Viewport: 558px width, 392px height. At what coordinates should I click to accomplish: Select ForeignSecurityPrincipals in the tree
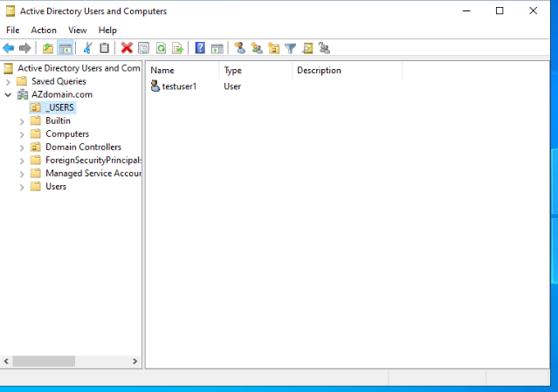[x=93, y=160]
